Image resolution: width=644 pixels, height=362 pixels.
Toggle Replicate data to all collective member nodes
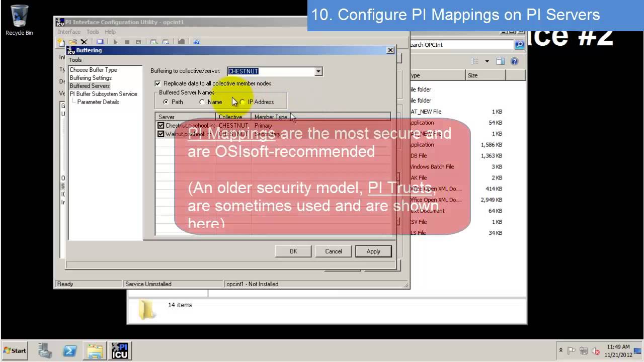tap(158, 83)
